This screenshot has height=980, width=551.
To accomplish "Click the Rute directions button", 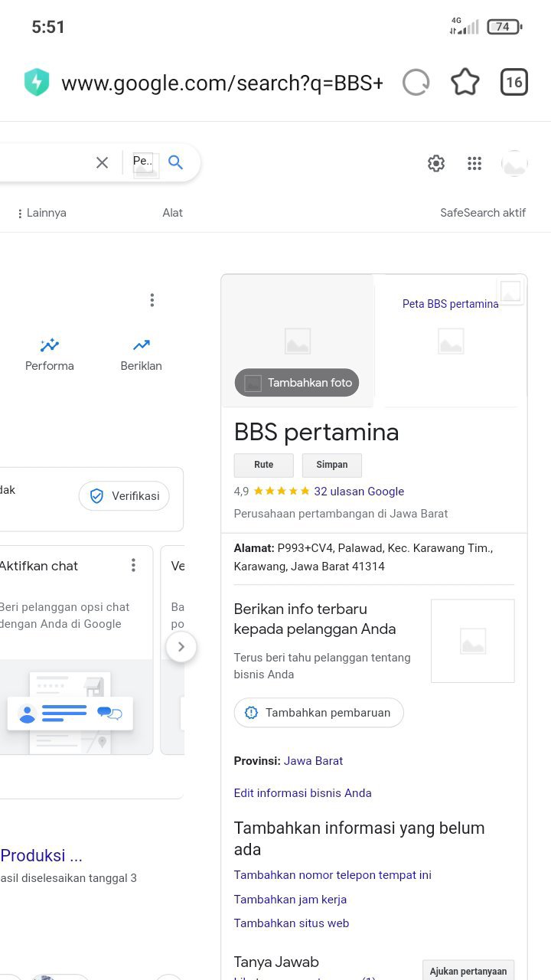I will [x=263, y=465].
